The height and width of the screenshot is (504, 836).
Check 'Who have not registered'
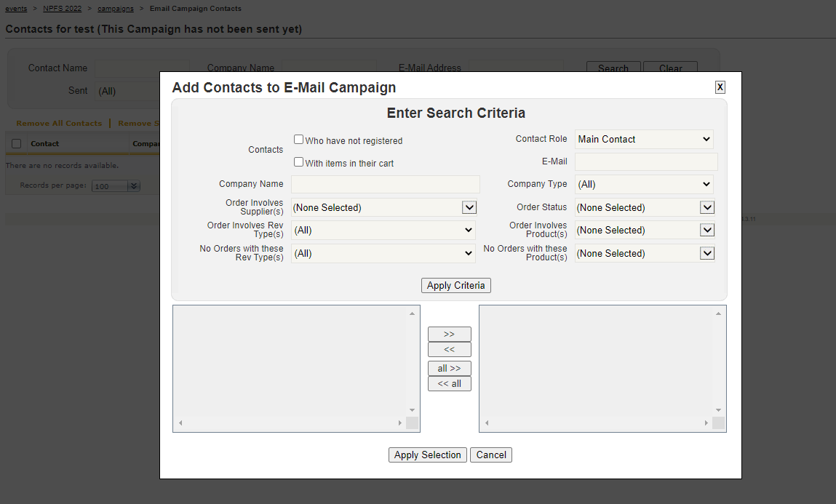pyautogui.click(x=298, y=139)
